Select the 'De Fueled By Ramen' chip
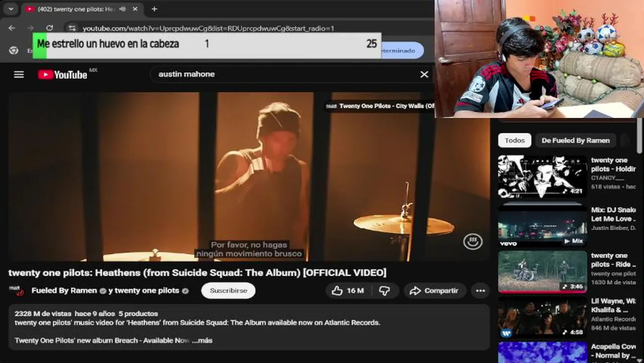This screenshot has width=644, height=363. click(x=575, y=140)
